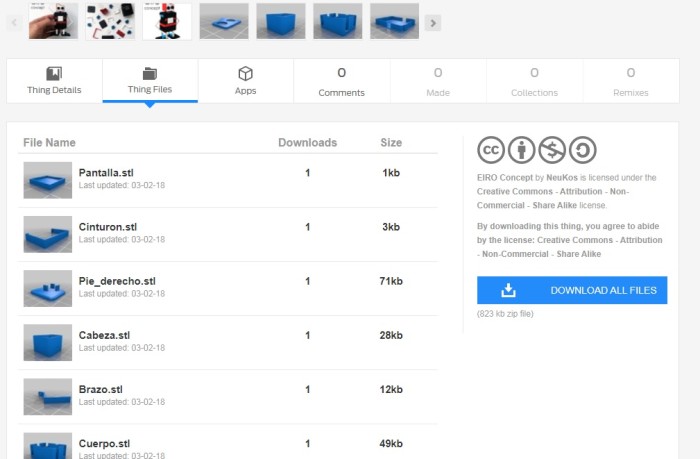The width and height of the screenshot is (700, 459).
Task: Select the Cabeza.stl file thumbnail
Action: (48, 342)
